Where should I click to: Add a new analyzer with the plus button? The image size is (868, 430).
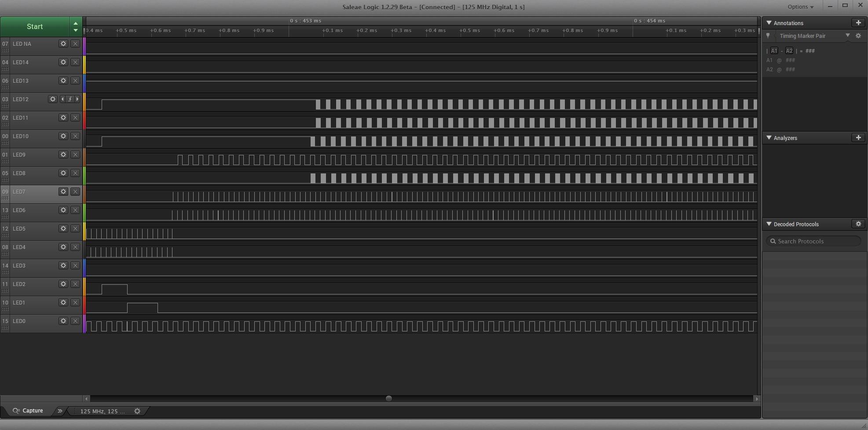[x=858, y=138]
